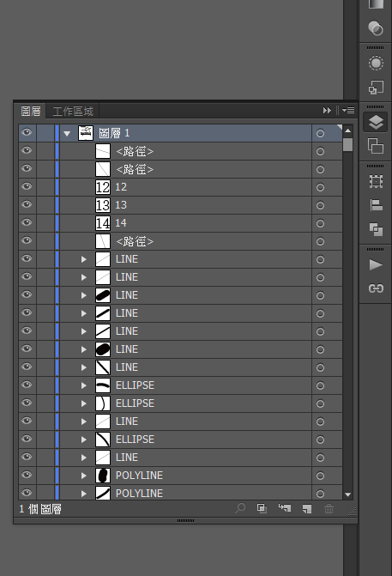Expand the first ELLIPSE group
This screenshot has height=576, width=392.
84,385
